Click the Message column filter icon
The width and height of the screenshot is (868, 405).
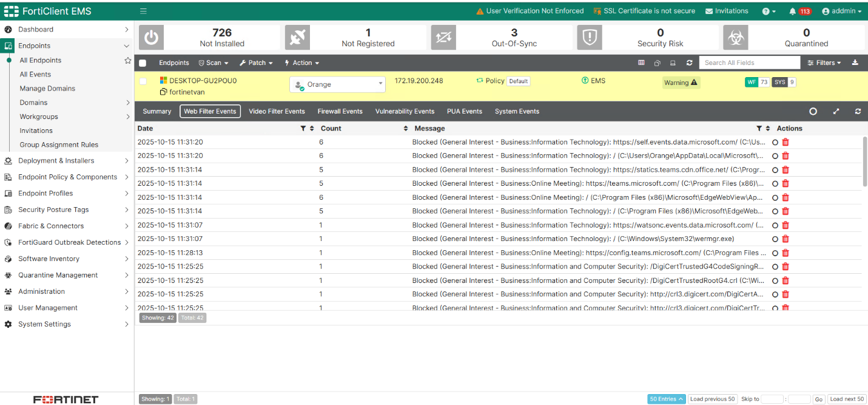point(759,129)
